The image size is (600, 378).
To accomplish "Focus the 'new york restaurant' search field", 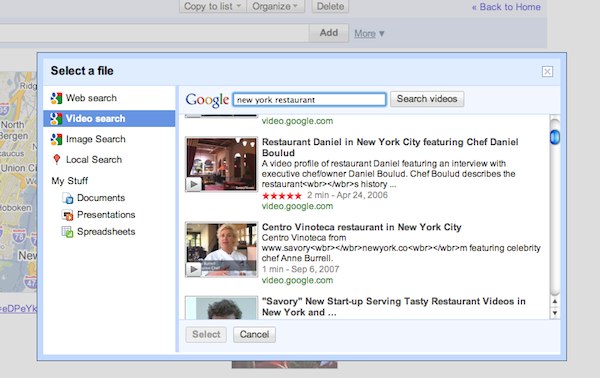I will tap(310, 99).
